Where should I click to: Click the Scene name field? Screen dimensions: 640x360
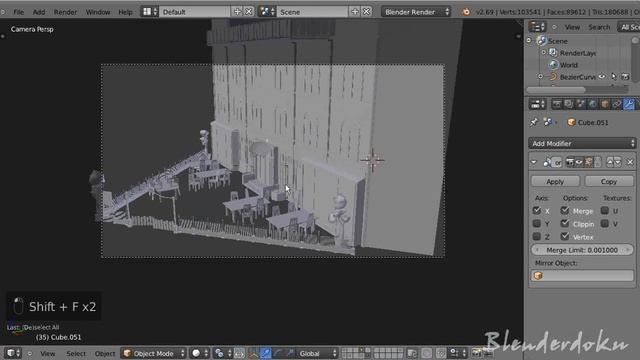pos(313,12)
